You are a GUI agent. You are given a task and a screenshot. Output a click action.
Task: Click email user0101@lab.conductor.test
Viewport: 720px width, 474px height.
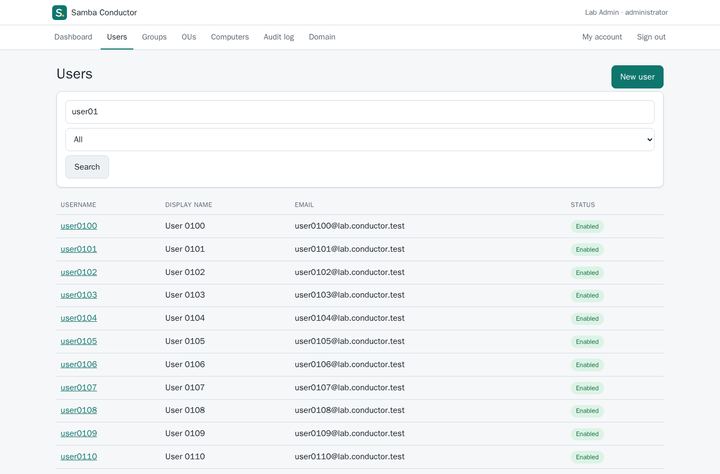(x=349, y=249)
